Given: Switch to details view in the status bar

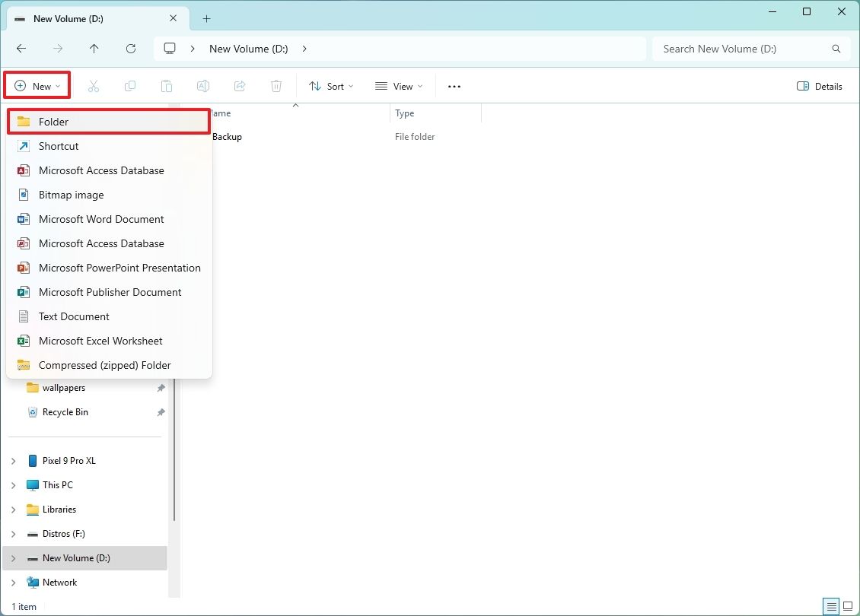Looking at the screenshot, I should click(831, 606).
